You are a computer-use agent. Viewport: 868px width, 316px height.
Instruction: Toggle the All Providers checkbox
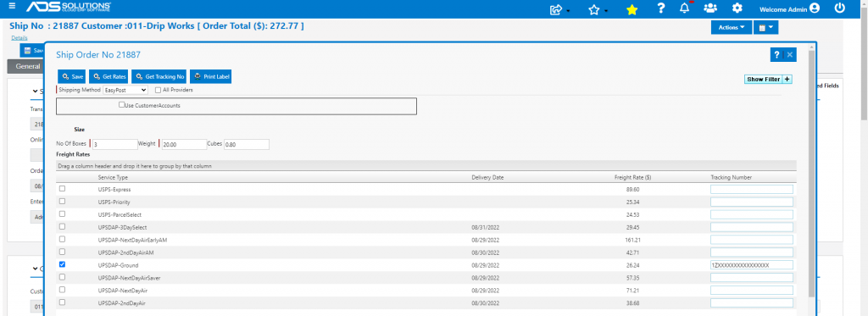coord(159,90)
